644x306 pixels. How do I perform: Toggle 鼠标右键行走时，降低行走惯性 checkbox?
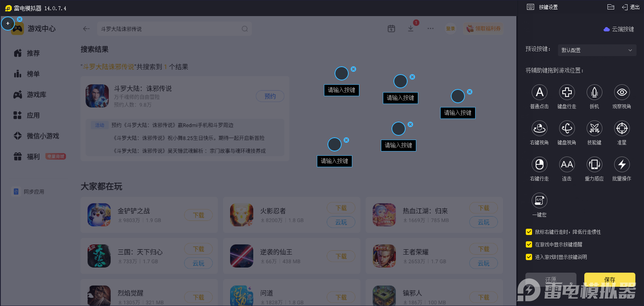pyautogui.click(x=529, y=232)
